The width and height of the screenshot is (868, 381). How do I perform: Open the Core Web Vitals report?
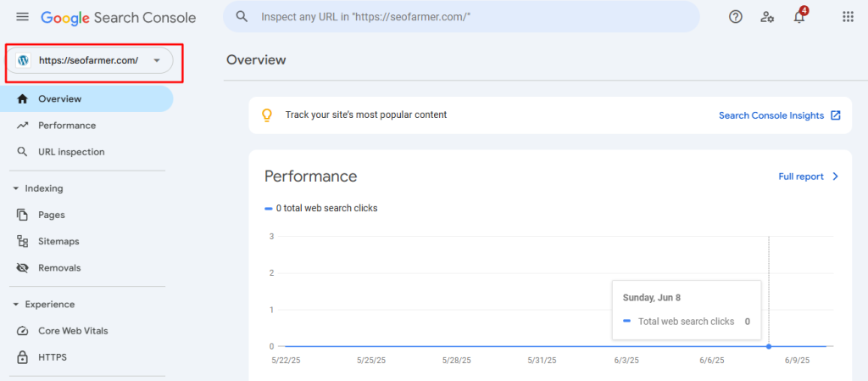click(86, 331)
